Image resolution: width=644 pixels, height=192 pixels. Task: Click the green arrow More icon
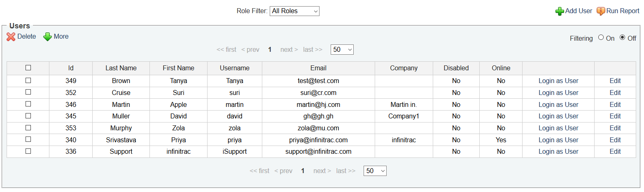48,37
